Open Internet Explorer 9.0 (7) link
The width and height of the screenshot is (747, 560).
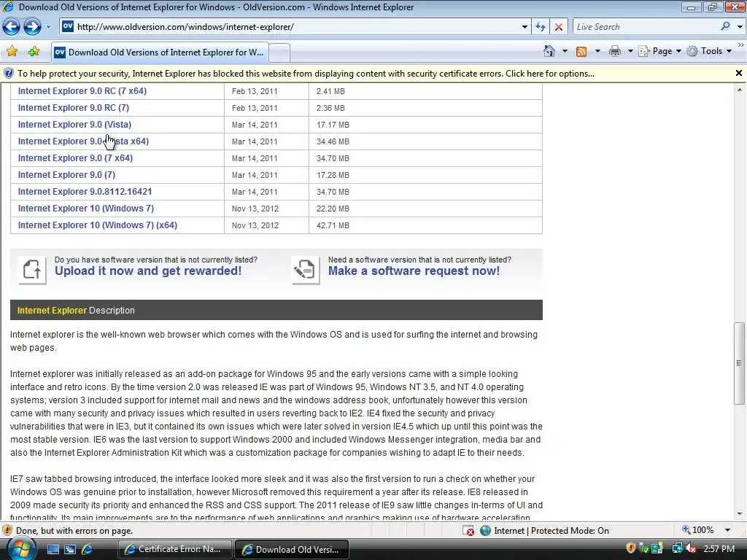click(66, 175)
